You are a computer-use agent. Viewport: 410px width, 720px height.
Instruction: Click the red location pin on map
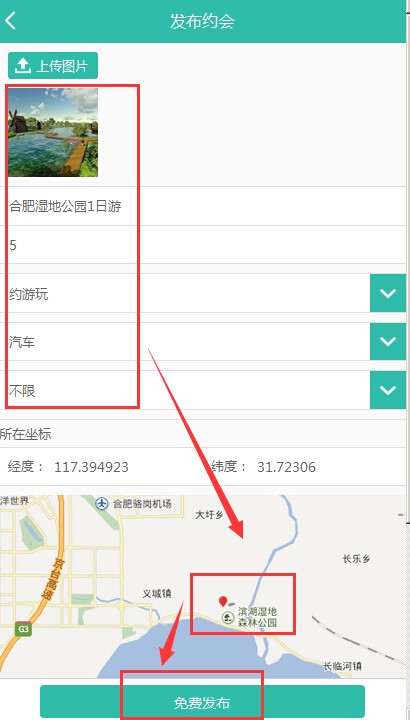point(223,601)
